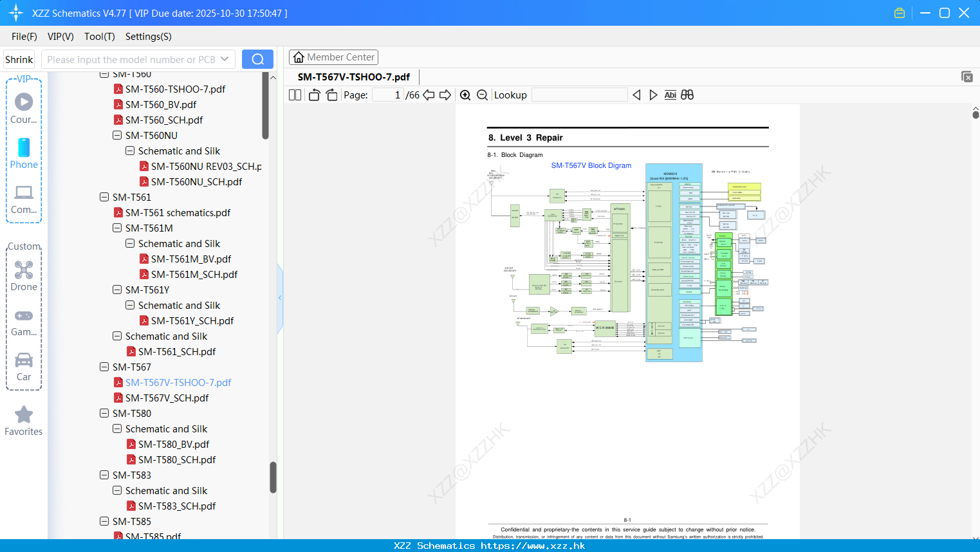This screenshot has height=552, width=980.
Task: Collapse the SM-T583 tree node
Action: 104,475
